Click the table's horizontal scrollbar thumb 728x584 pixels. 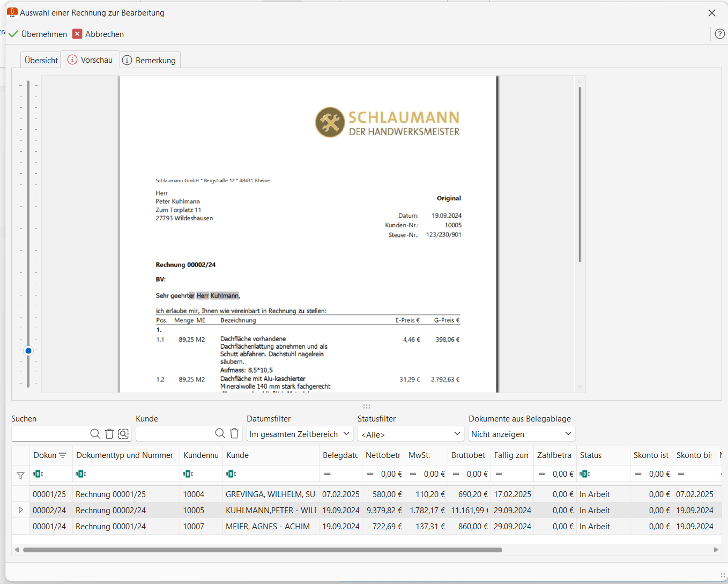coord(263,550)
